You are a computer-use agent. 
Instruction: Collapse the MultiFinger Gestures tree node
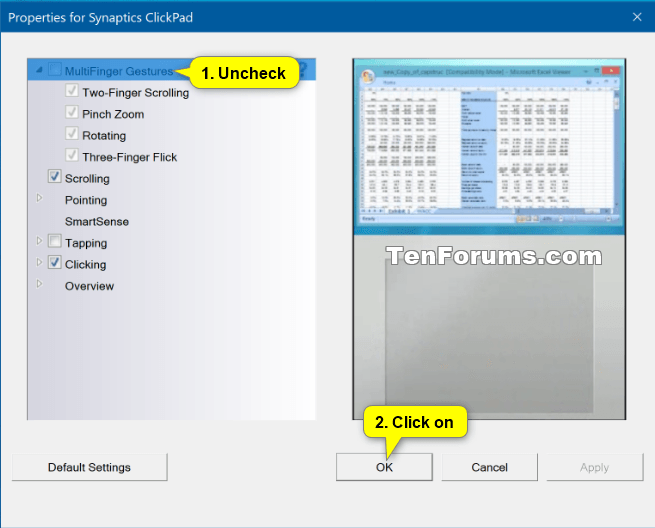pyautogui.click(x=39, y=70)
